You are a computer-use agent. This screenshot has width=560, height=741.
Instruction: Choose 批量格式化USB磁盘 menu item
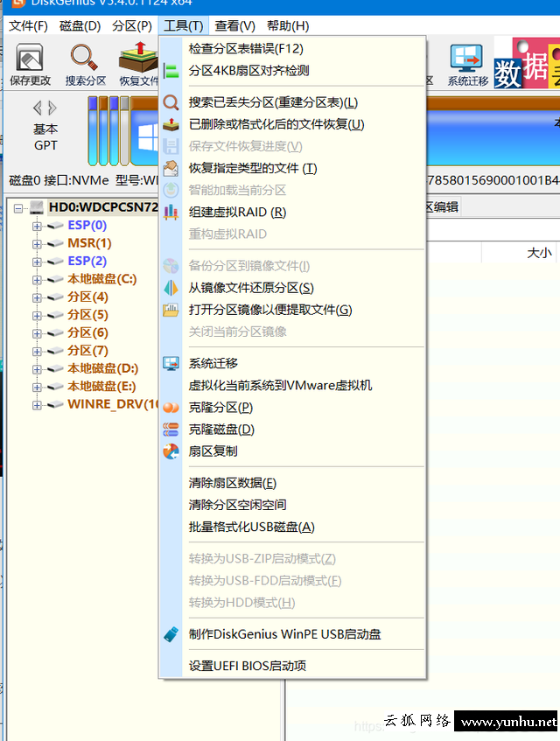coord(293,527)
